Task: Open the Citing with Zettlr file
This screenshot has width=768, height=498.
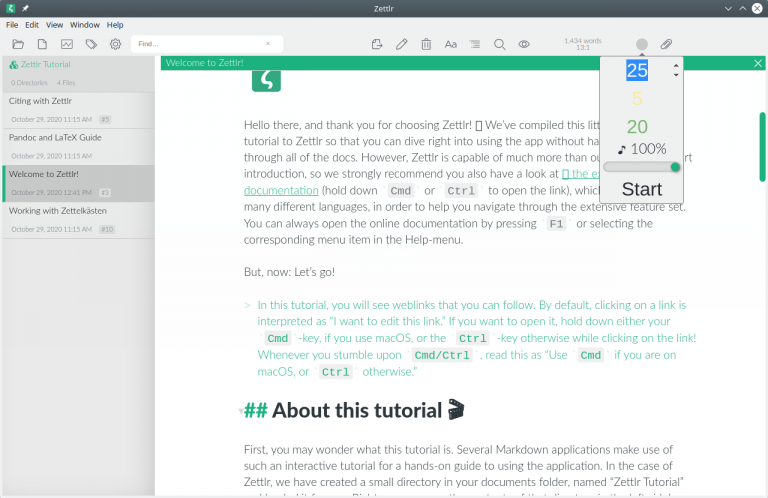Action: 79,110
